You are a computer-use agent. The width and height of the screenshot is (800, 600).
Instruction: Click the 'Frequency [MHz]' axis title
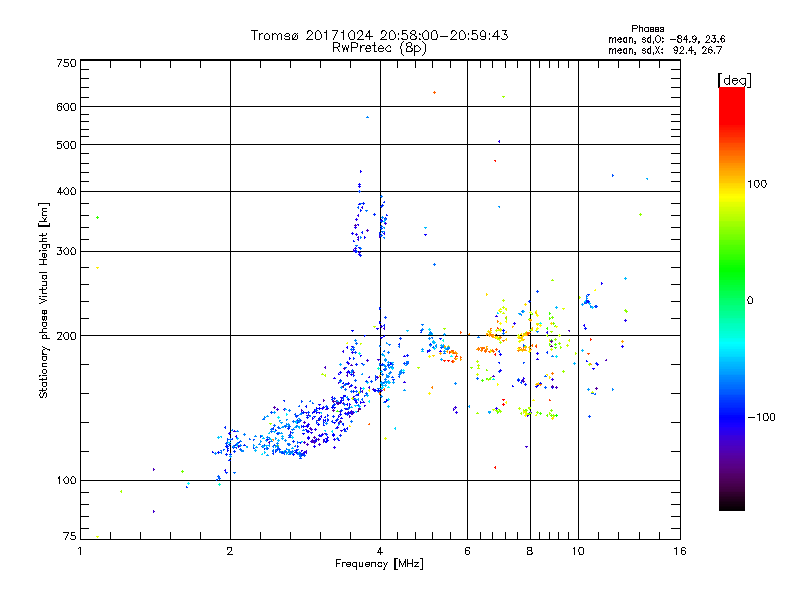(379, 564)
